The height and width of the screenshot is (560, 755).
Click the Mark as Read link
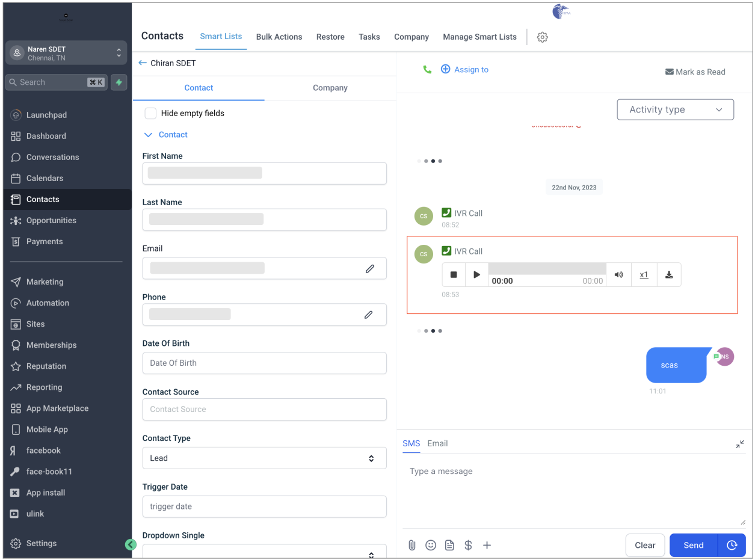(x=695, y=72)
